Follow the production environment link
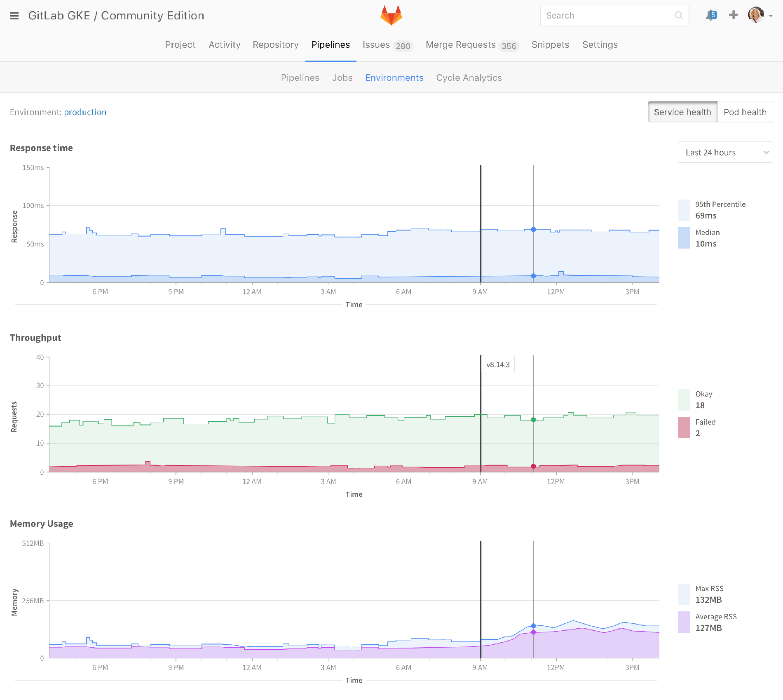This screenshot has width=783, height=700. (85, 112)
